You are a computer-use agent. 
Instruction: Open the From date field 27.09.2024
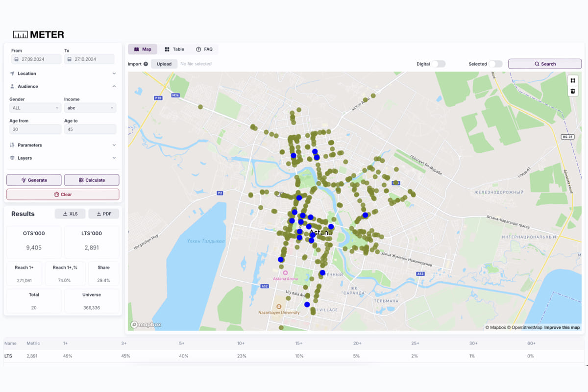point(36,59)
